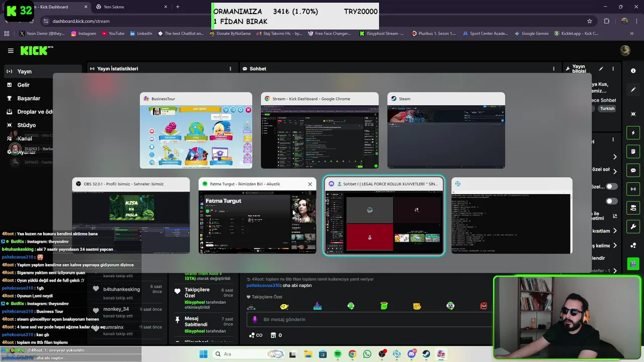Image resolution: width=644 pixels, height=362 pixels.
Task: Select the green halo emote
Action: click(384, 306)
